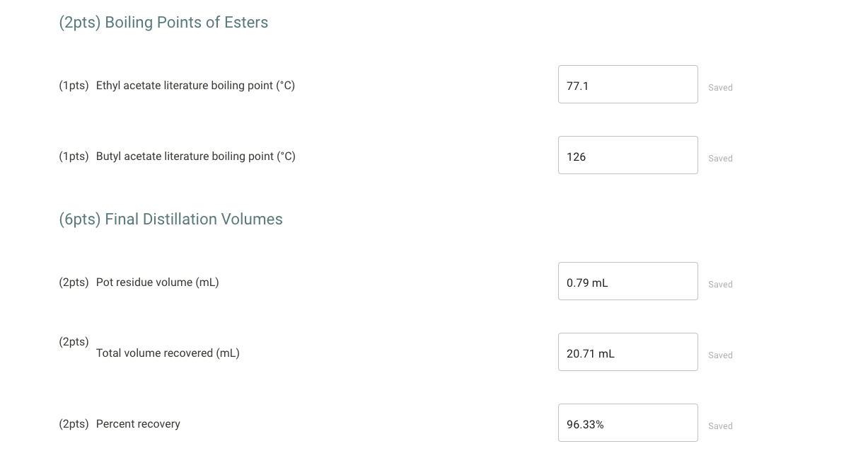This screenshot has width=868, height=468.
Task: Click the Boiling Points of Esters heading
Action: pyautogui.click(x=163, y=22)
